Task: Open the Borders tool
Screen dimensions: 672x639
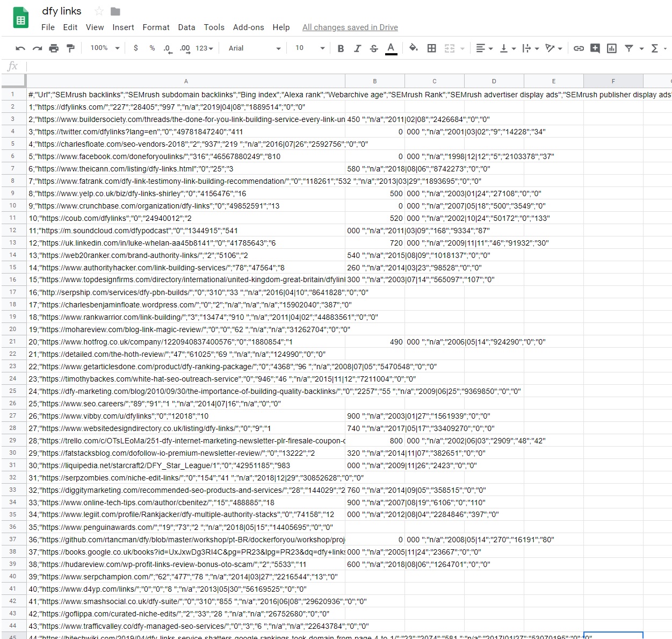Action: [x=431, y=48]
